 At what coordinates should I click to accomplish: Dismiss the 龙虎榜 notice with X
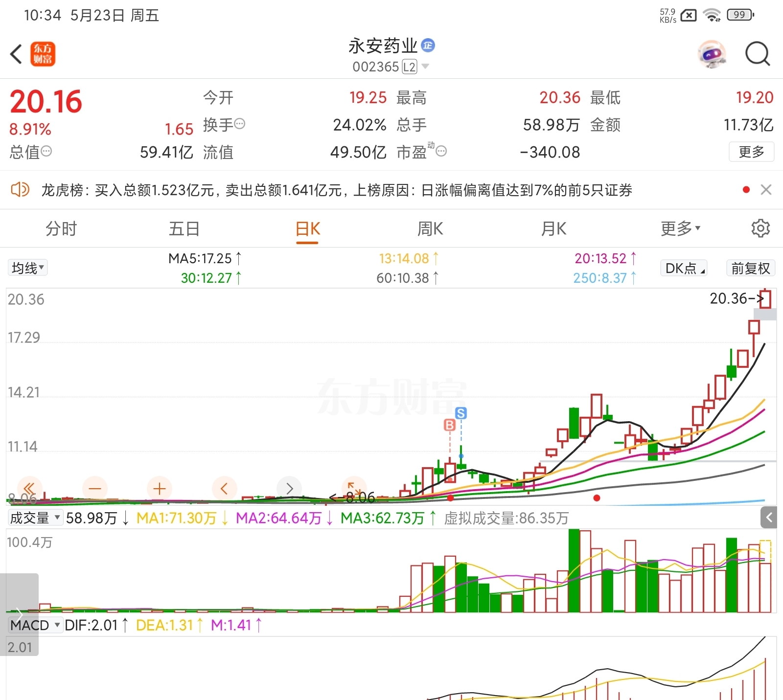[x=766, y=190]
